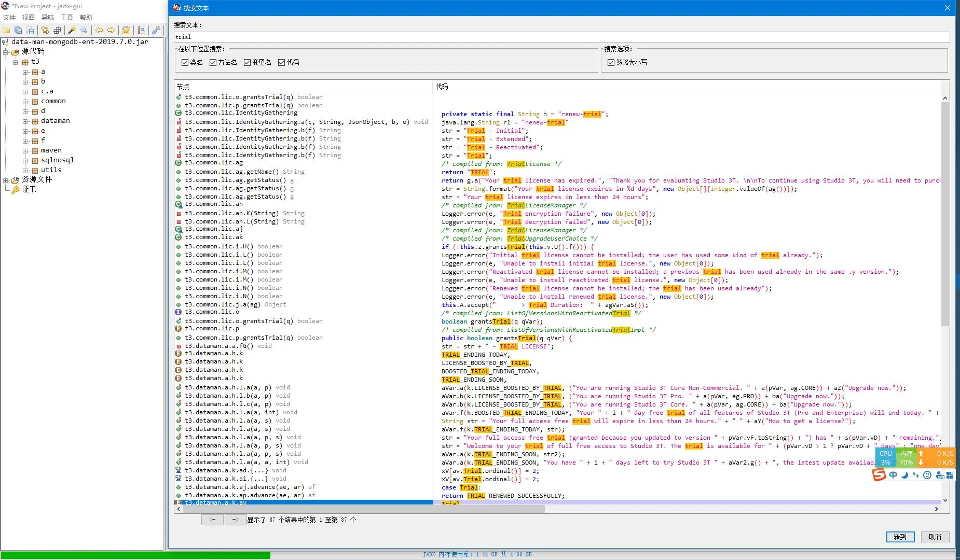Viewport: 960px width, 560px height.
Task: Click the 取消 button
Action: pos(935,537)
